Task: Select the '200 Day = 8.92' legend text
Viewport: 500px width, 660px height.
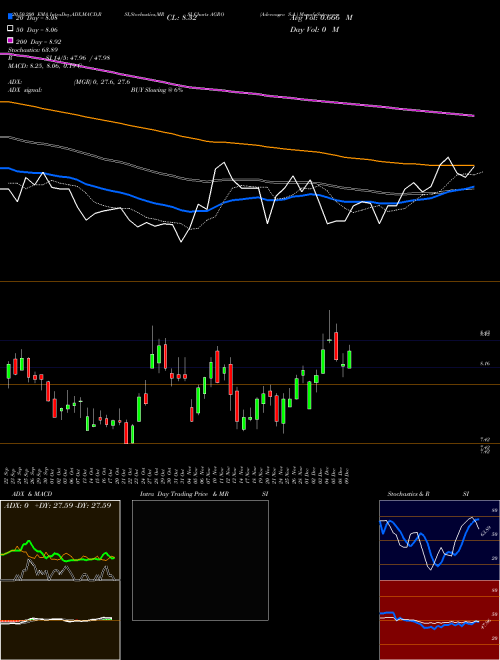Action: pos(39,41)
